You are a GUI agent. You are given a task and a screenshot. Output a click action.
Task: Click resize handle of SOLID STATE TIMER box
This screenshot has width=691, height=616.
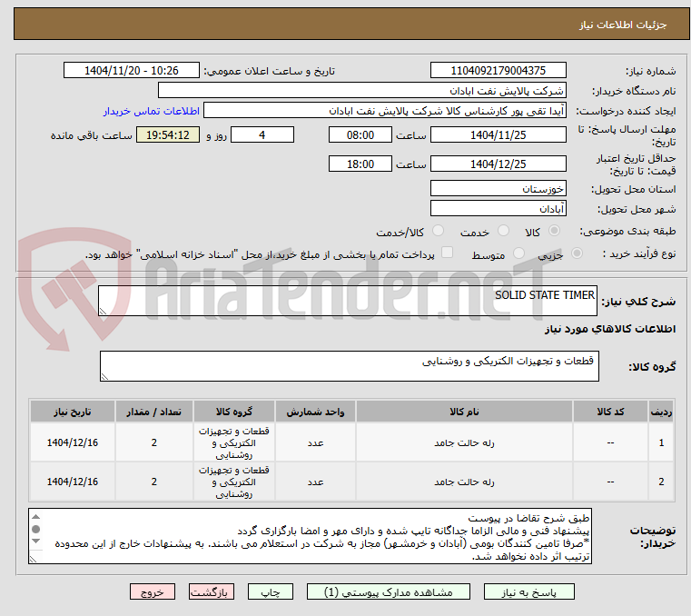coord(103,312)
